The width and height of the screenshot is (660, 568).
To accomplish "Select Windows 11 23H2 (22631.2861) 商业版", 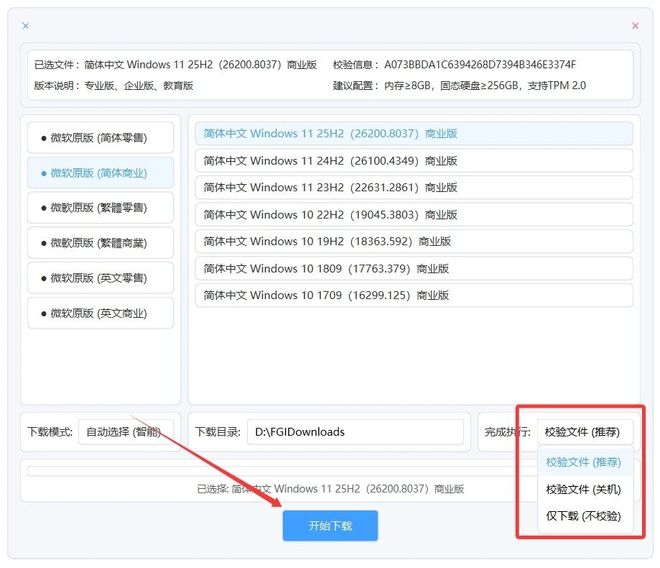I will click(413, 187).
